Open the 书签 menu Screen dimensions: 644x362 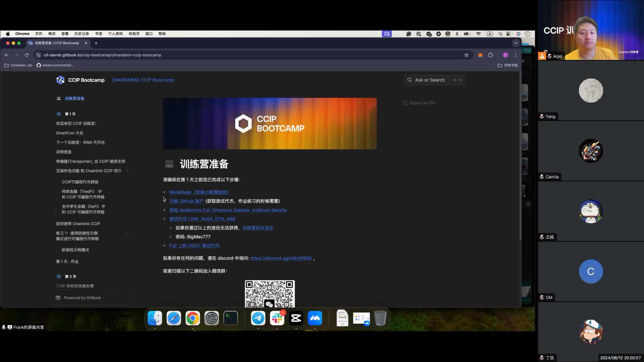coord(99,34)
